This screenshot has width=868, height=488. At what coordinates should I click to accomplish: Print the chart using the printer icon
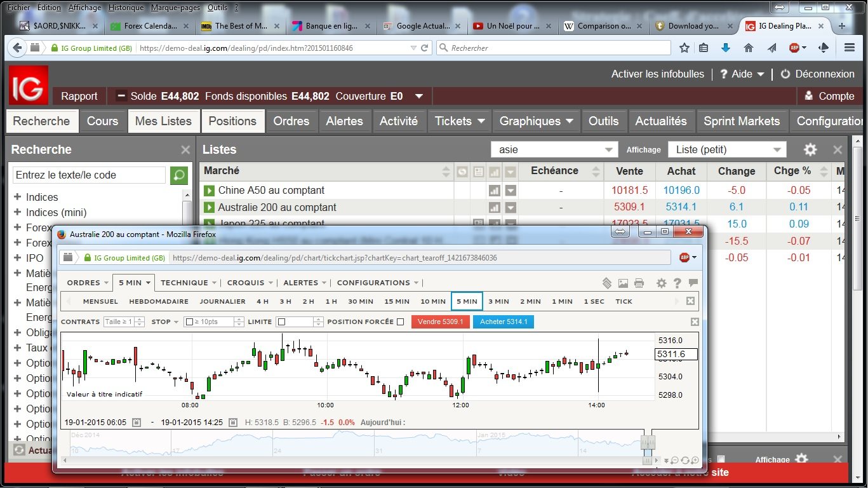click(x=639, y=283)
